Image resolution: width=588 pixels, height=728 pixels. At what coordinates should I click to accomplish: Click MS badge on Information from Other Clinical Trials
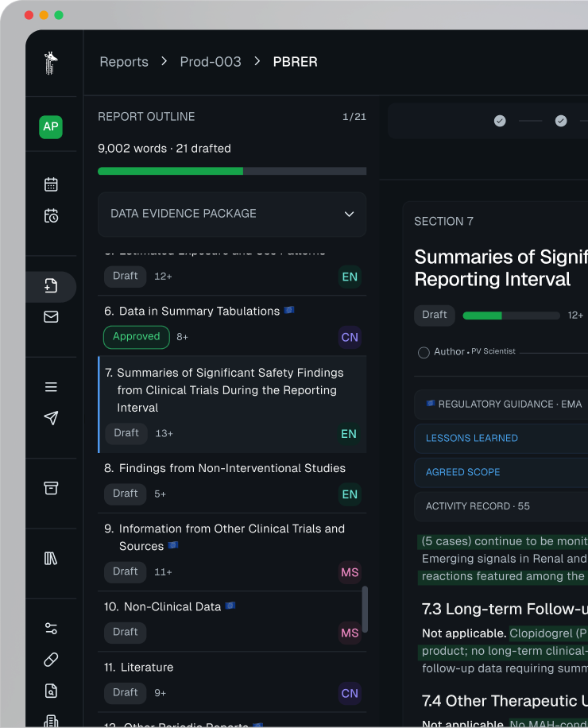350,572
